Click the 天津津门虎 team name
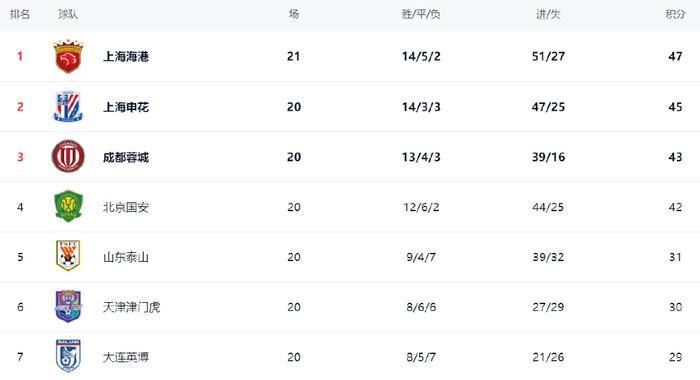Image resolution: width=700 pixels, height=380 pixels. (131, 307)
